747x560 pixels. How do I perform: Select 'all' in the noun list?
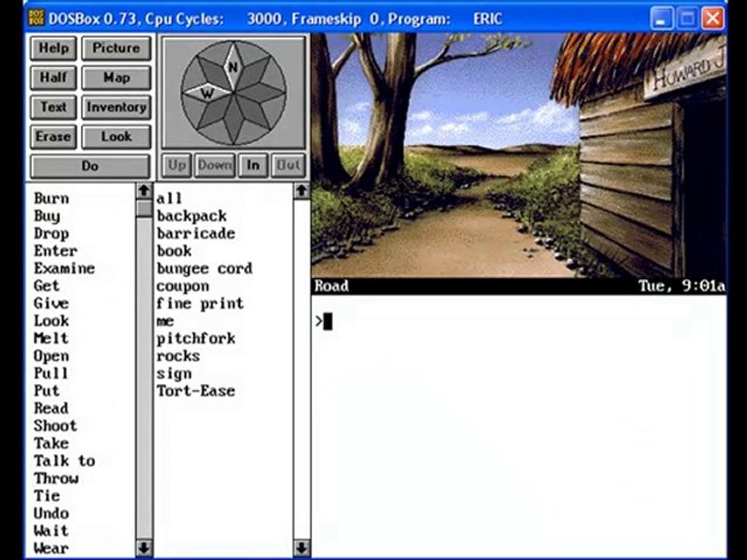click(169, 198)
